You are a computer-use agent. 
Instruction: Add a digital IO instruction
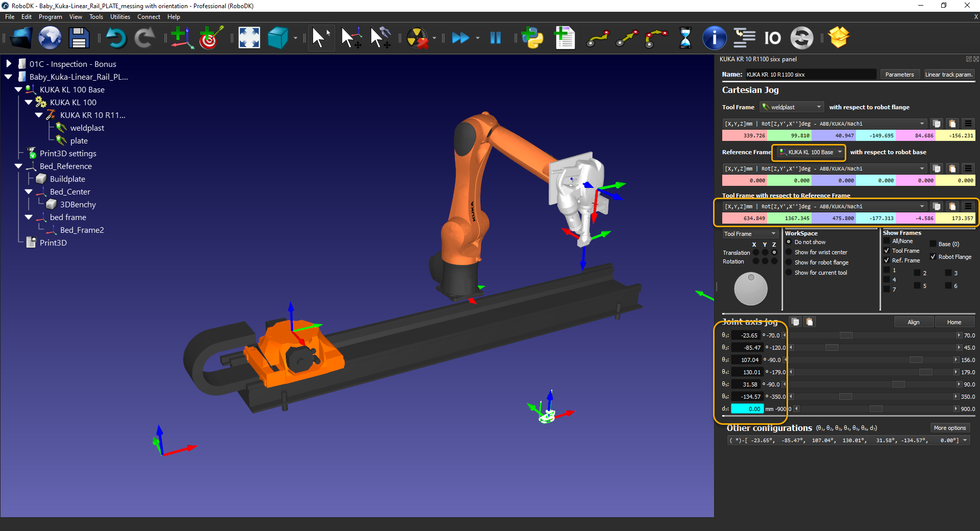(772, 38)
